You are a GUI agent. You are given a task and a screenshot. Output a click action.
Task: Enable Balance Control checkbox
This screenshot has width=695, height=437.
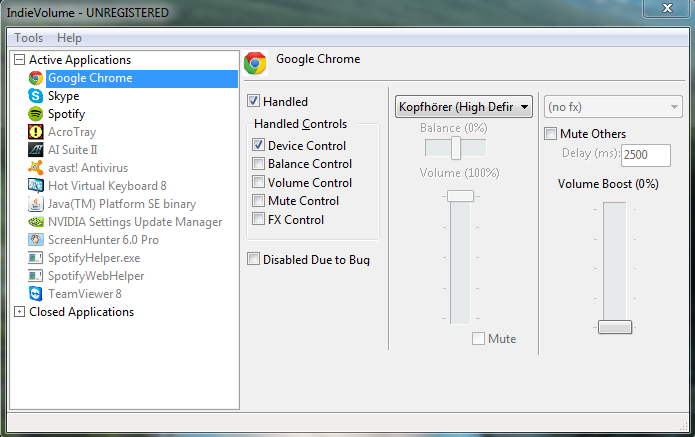pyautogui.click(x=258, y=164)
